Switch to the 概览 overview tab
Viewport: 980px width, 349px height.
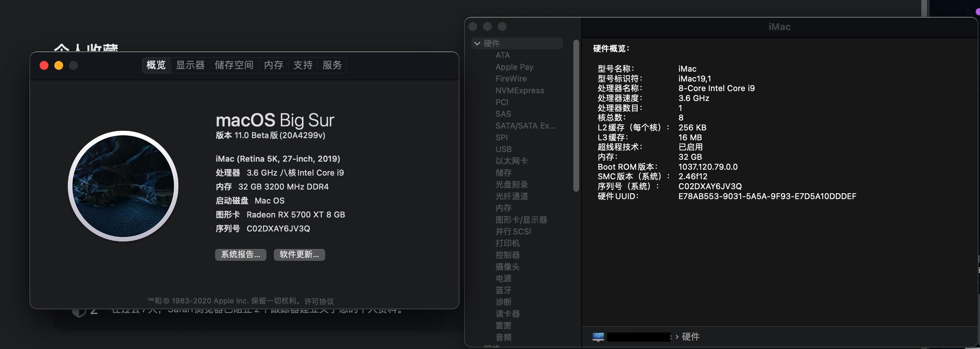[x=156, y=65]
